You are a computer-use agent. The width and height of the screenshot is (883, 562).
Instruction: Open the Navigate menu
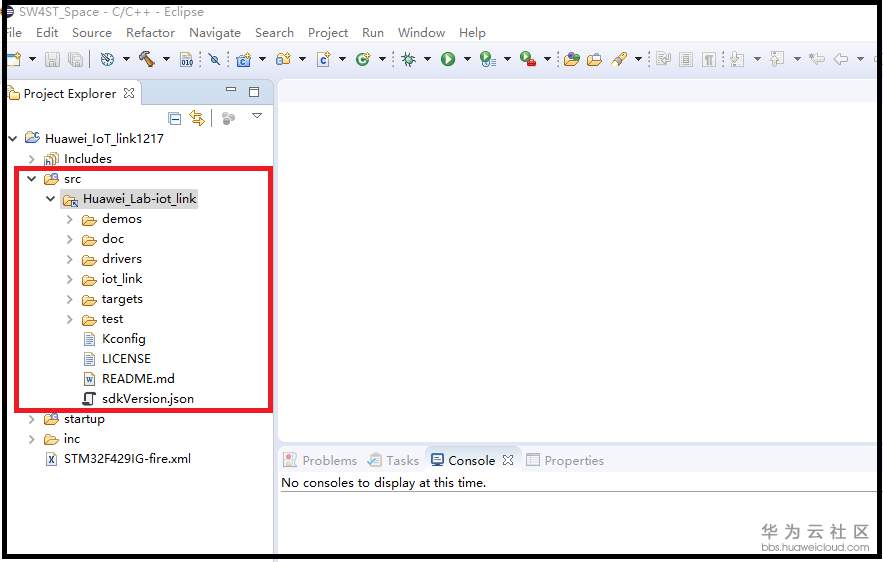pyautogui.click(x=215, y=33)
